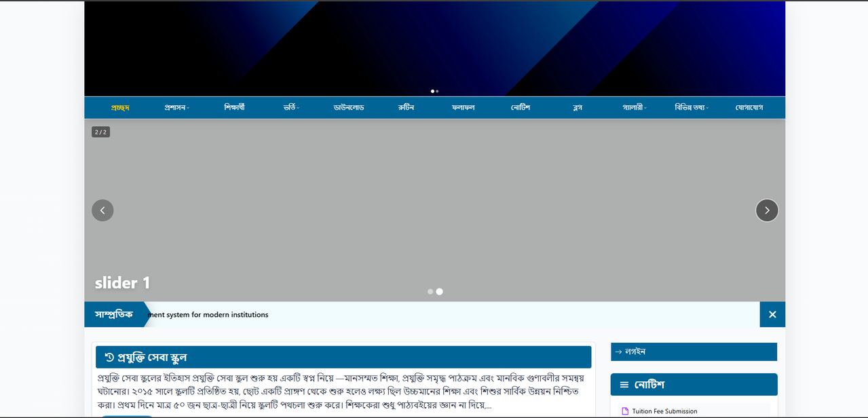This screenshot has width=868, height=418.
Task: Go to the previous slide with left arrow
Action: (x=102, y=210)
